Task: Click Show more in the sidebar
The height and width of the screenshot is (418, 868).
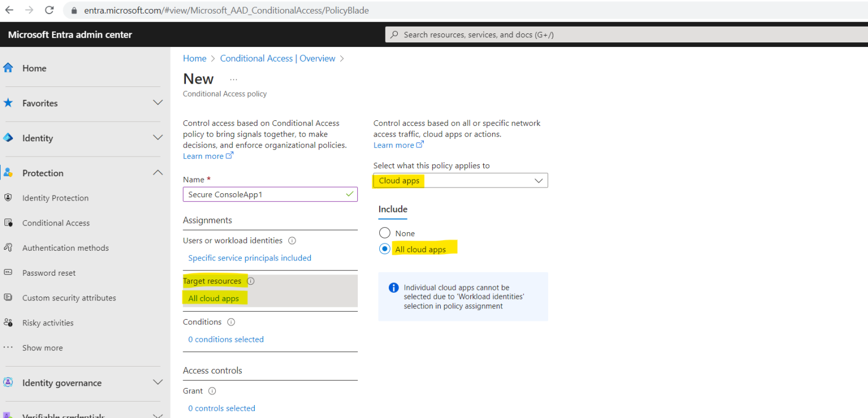Action: click(42, 347)
